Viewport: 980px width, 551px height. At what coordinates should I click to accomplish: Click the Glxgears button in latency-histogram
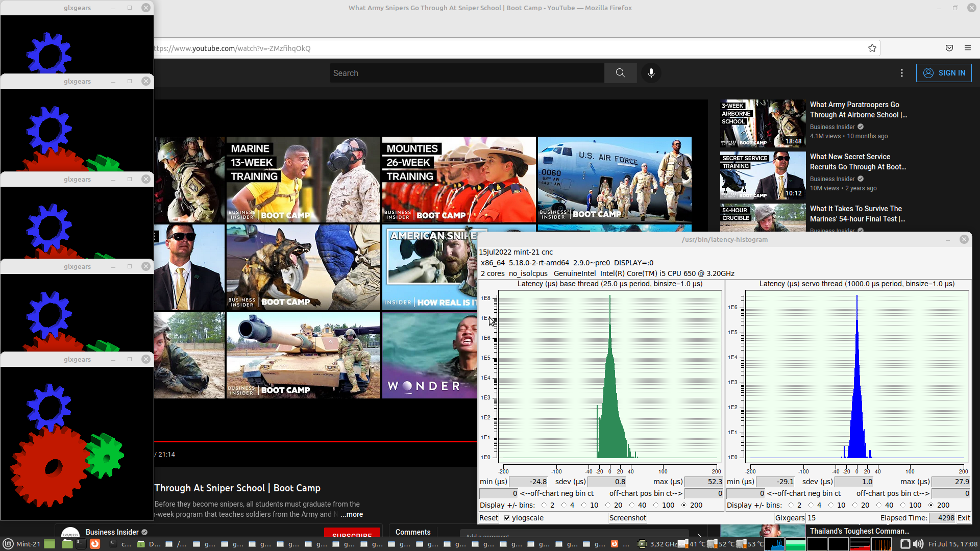(790, 518)
